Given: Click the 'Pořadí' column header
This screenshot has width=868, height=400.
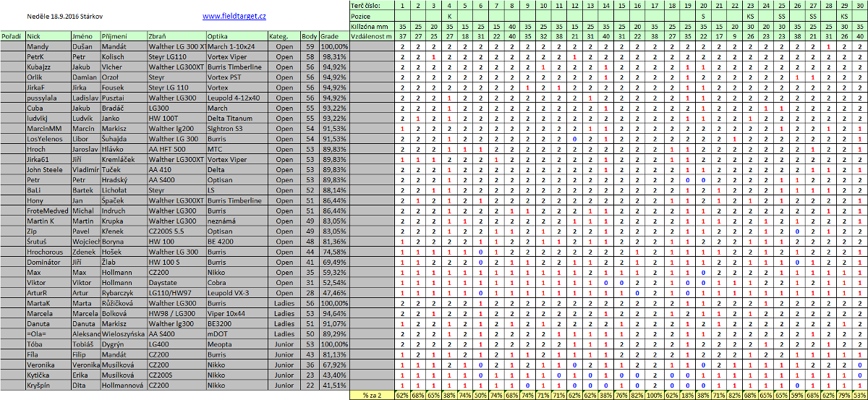Looking at the screenshot, I should coord(12,35).
